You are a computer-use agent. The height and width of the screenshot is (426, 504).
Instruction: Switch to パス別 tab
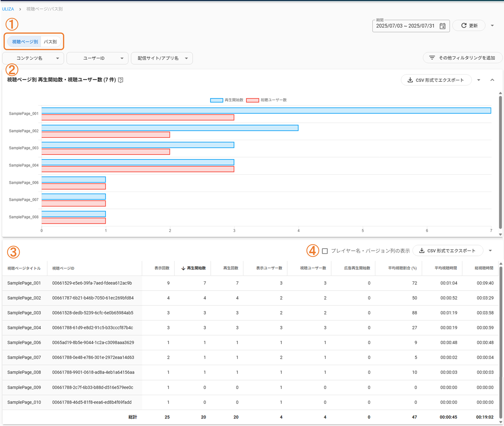point(50,42)
